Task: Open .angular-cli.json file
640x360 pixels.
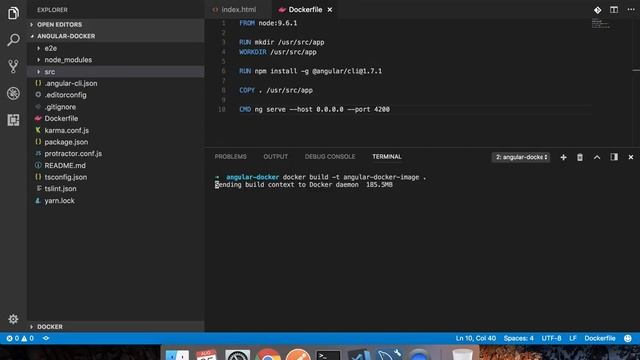Action: 116,83
